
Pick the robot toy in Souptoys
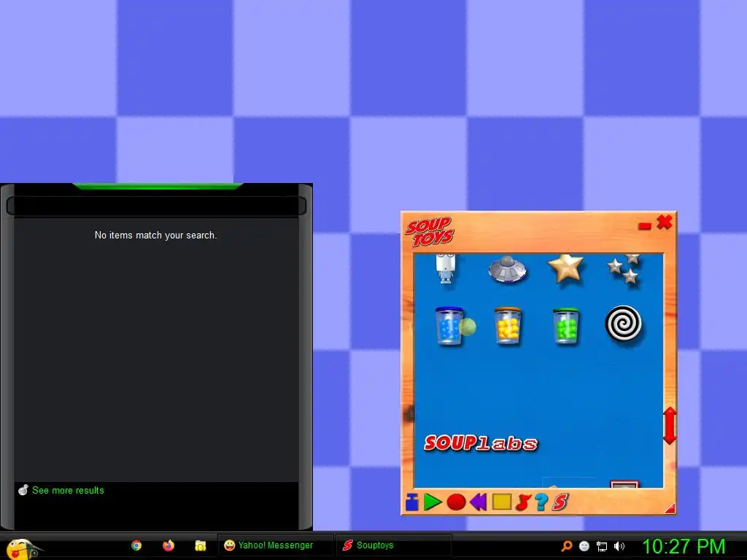tap(446, 269)
